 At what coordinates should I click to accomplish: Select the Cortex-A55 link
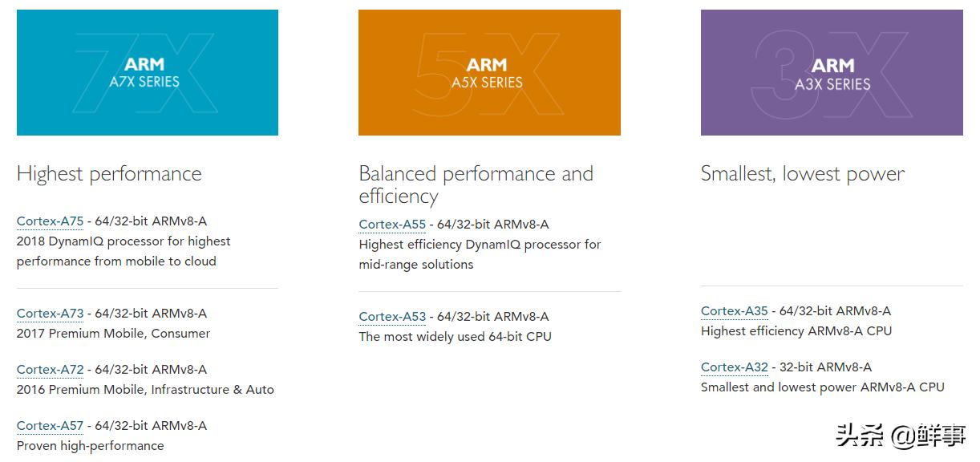point(392,225)
